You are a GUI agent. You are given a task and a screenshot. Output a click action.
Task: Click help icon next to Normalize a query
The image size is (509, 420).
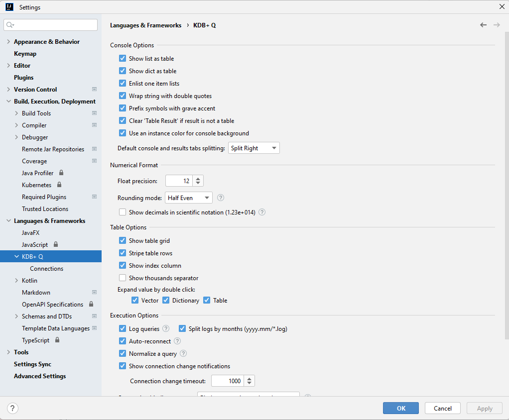(183, 353)
